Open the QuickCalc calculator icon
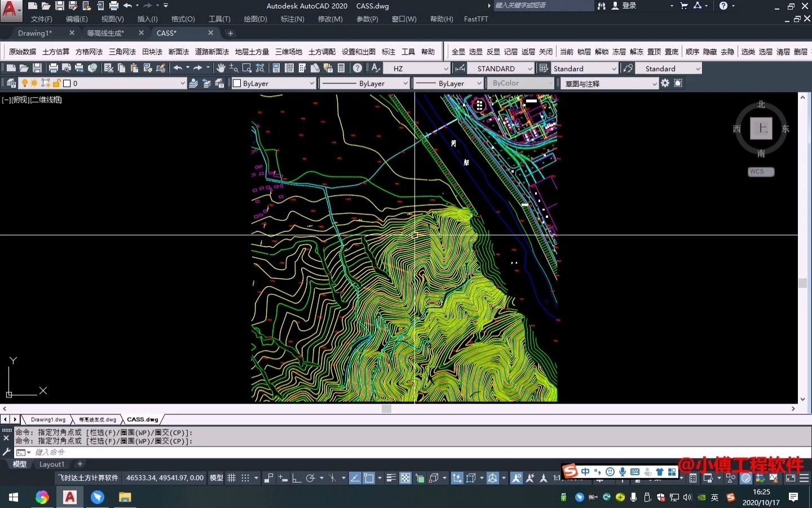This screenshot has height=508, width=812. pyautogui.click(x=341, y=68)
